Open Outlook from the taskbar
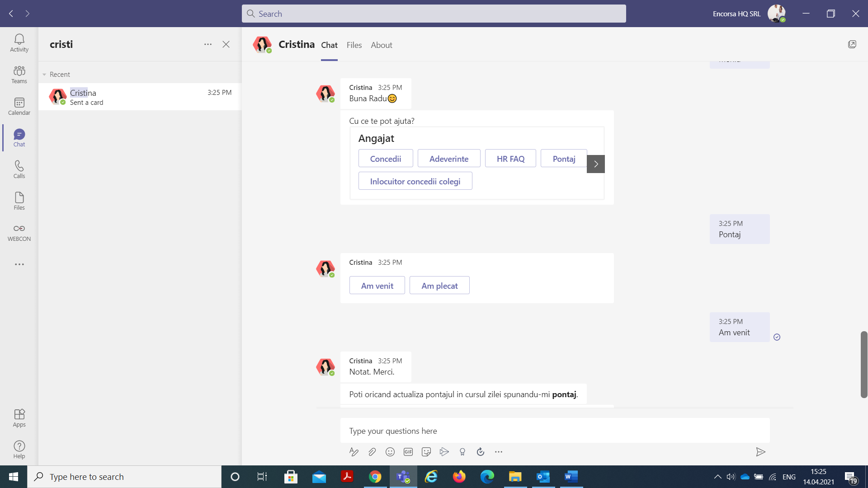The image size is (868, 488). point(543,477)
